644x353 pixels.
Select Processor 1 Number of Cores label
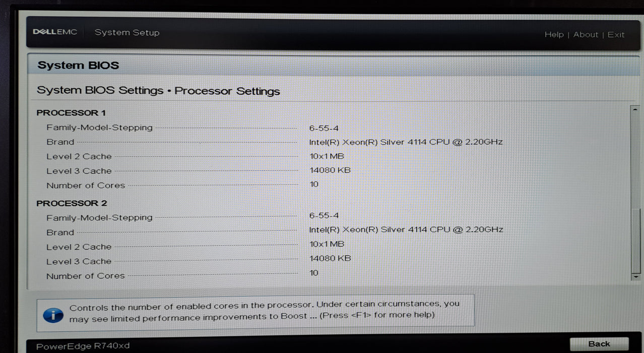[x=85, y=186]
